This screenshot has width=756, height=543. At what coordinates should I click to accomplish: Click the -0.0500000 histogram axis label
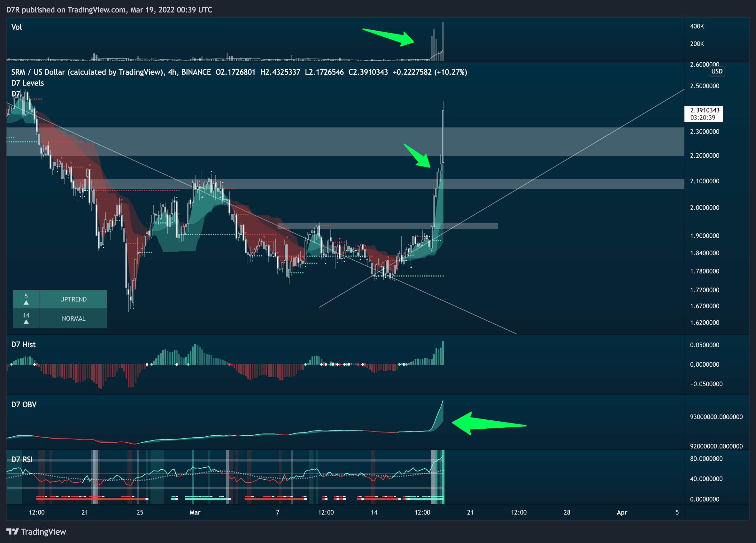pos(706,384)
